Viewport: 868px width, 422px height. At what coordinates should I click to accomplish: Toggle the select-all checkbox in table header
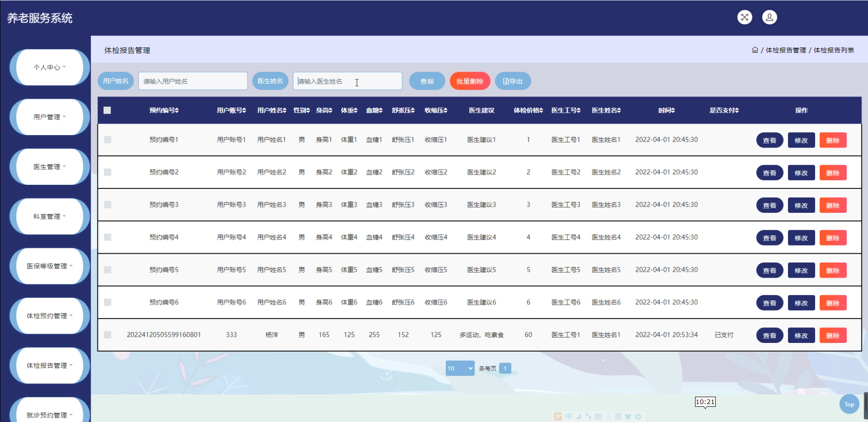point(107,110)
